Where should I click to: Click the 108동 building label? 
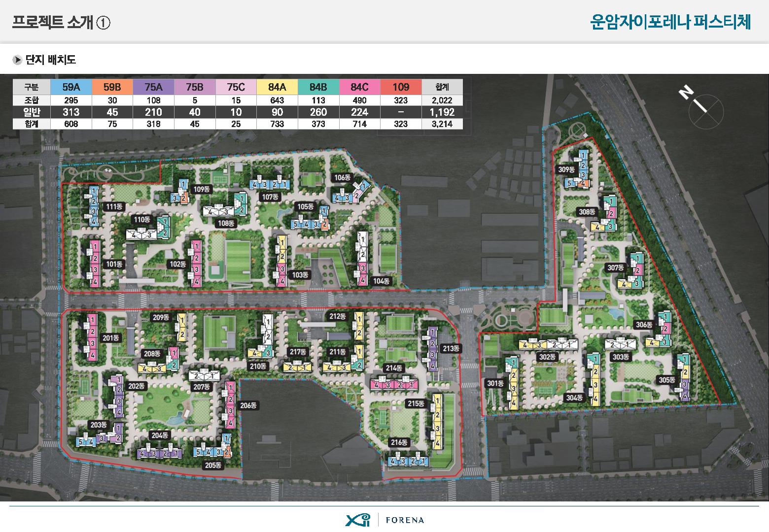(227, 223)
